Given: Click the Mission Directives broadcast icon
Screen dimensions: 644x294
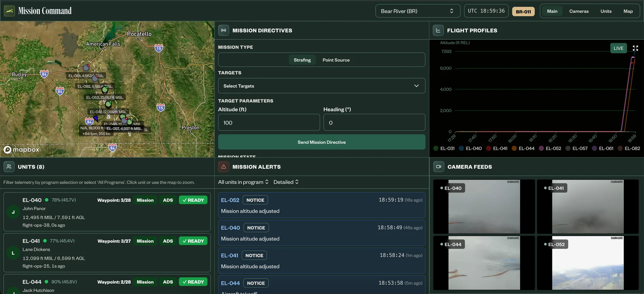Looking at the screenshot, I should 224,30.
